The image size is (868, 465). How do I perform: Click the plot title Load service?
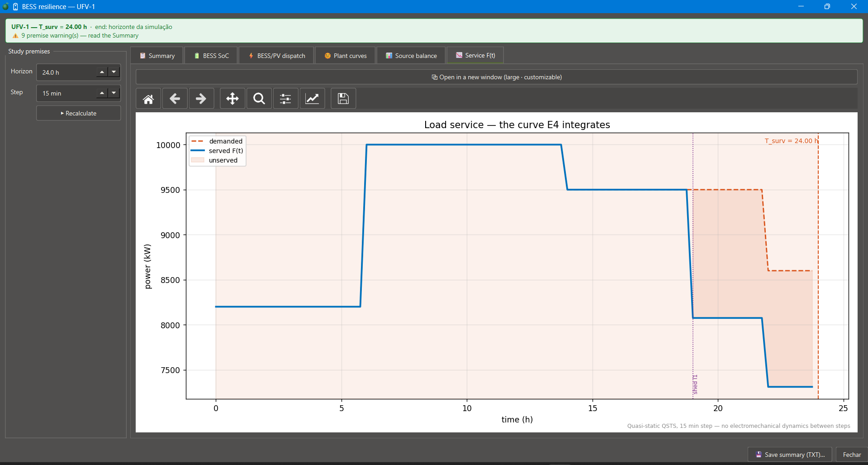pos(517,125)
